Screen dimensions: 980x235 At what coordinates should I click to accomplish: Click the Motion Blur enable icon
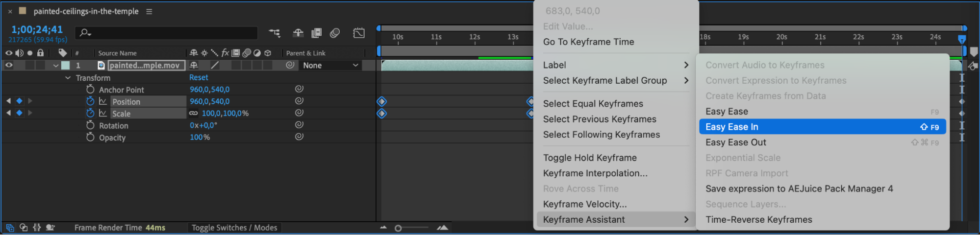335,33
